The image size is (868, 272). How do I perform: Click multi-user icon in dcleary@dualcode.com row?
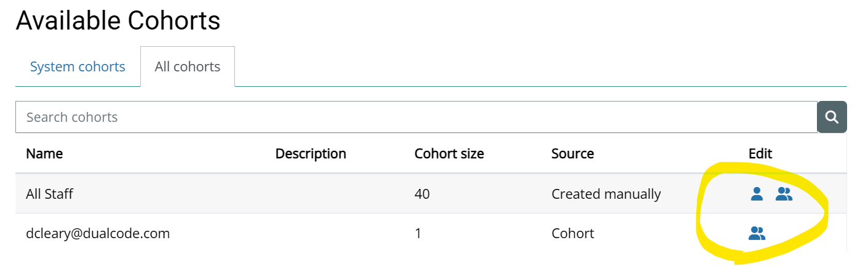point(757,233)
